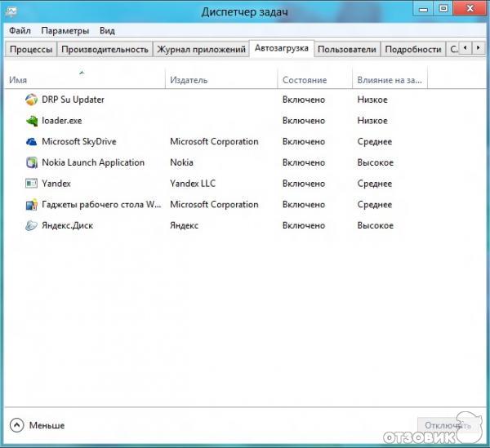
Task: Click the Яндекс.Диск icon
Action: tap(31, 225)
